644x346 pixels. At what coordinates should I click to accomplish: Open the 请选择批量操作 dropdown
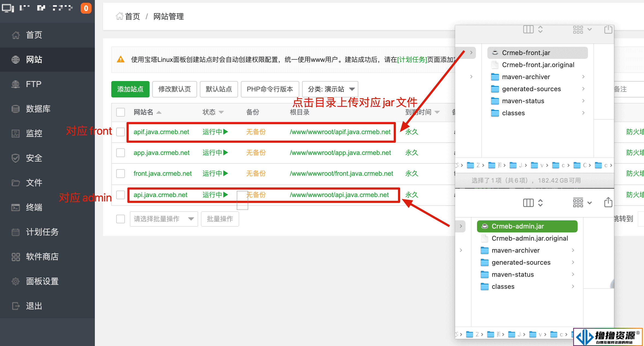[164, 219]
